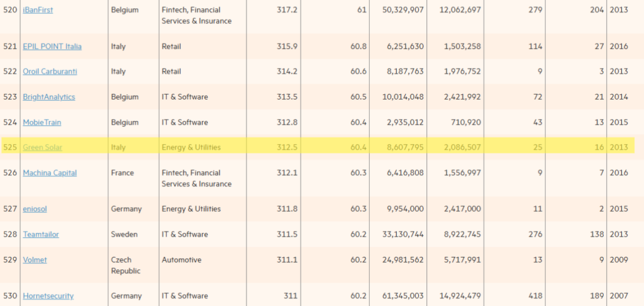644x306 pixels.
Task: Click Energy & Utilities in Green Solar row
Action: (x=191, y=147)
